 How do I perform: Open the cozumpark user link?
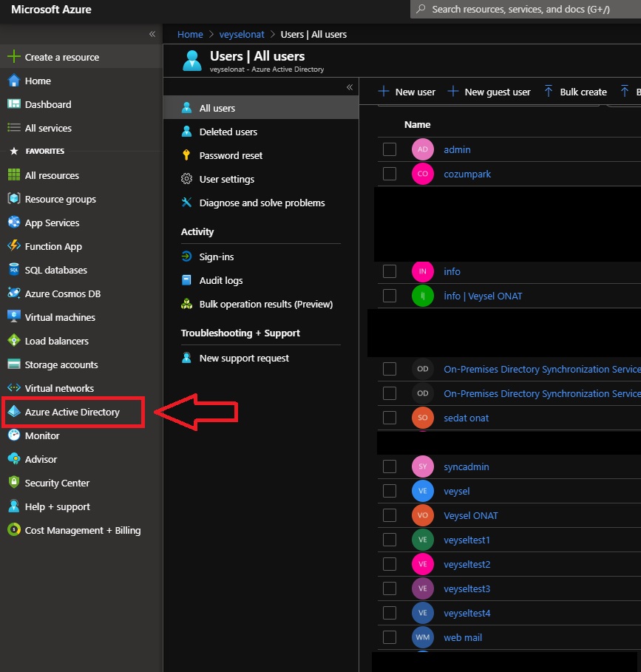[467, 174]
